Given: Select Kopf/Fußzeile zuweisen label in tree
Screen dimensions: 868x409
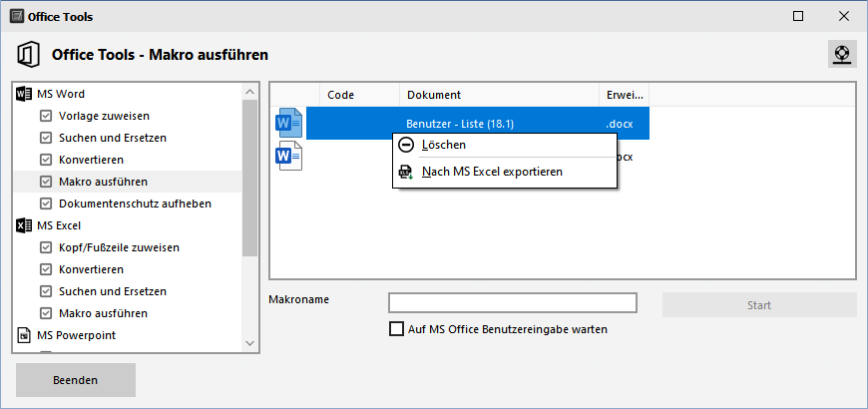Looking at the screenshot, I should coord(119,248).
